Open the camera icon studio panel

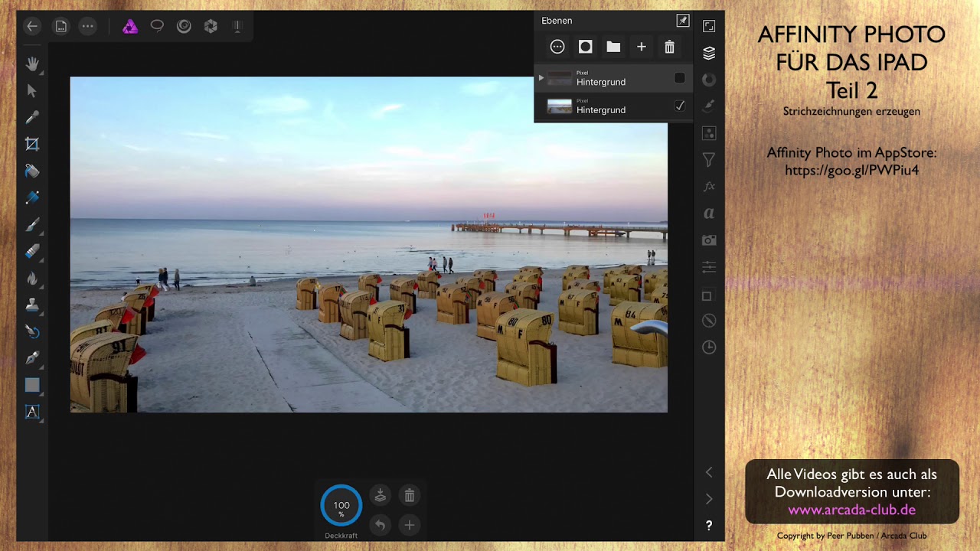point(709,240)
